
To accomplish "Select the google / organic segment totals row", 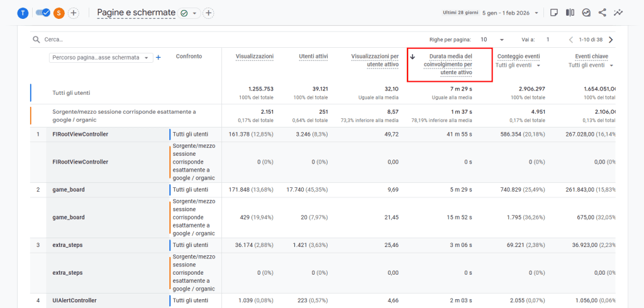I will pos(323,116).
